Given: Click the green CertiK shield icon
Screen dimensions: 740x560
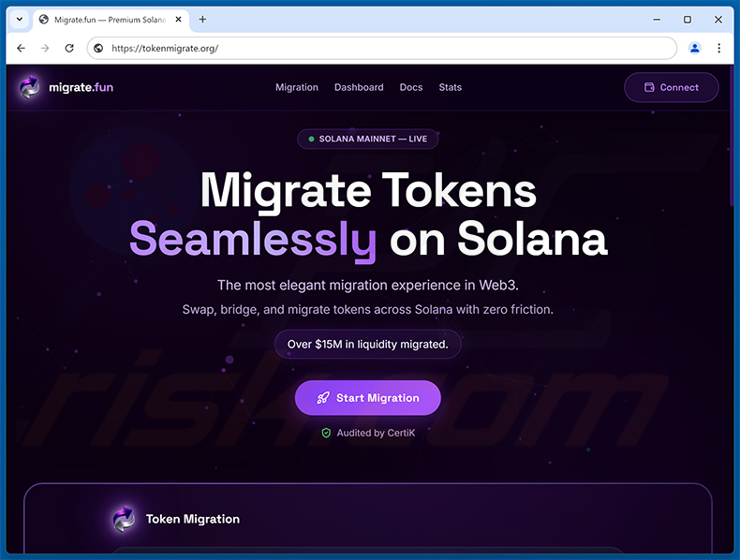Looking at the screenshot, I should pyautogui.click(x=326, y=433).
